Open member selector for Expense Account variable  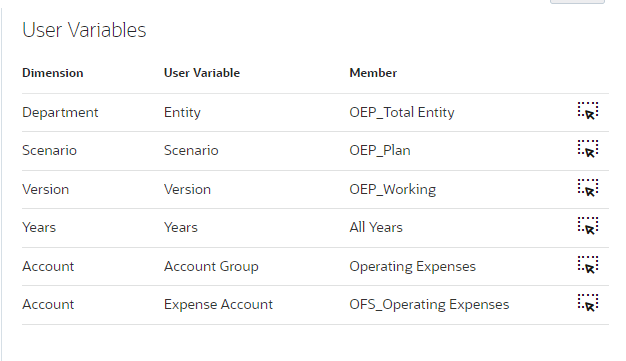click(588, 303)
